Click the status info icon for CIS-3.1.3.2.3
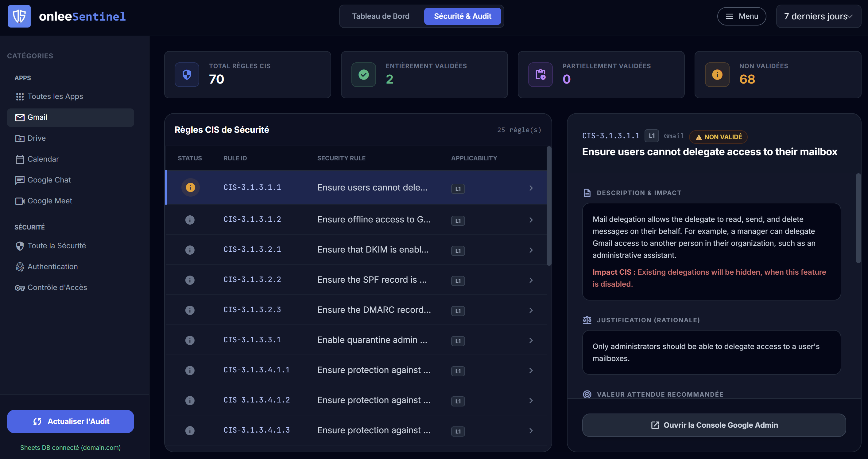This screenshot has height=459, width=868. pos(190,310)
